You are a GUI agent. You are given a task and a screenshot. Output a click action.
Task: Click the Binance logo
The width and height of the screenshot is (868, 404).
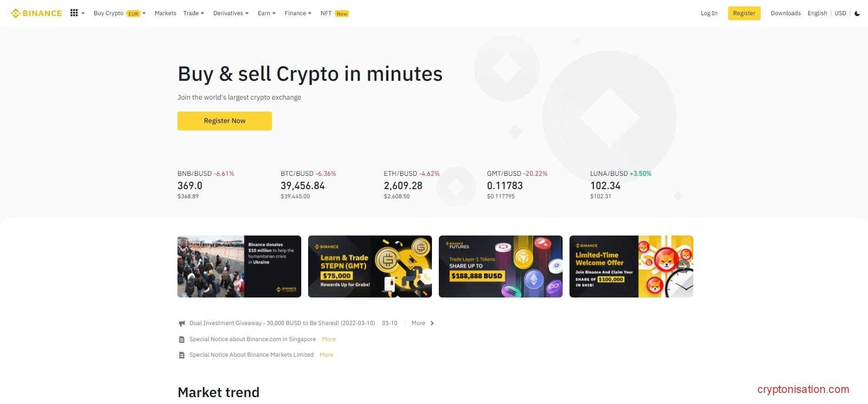coord(36,13)
